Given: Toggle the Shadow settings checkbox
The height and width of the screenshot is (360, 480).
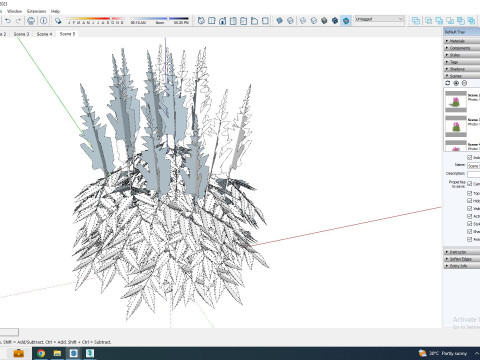Looking at the screenshot, I should (469, 231).
